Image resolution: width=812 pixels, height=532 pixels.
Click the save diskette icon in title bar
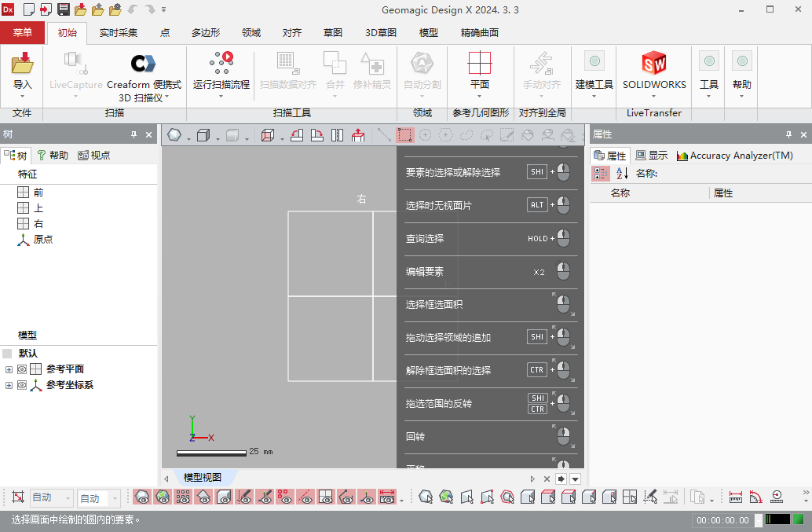tap(63, 9)
